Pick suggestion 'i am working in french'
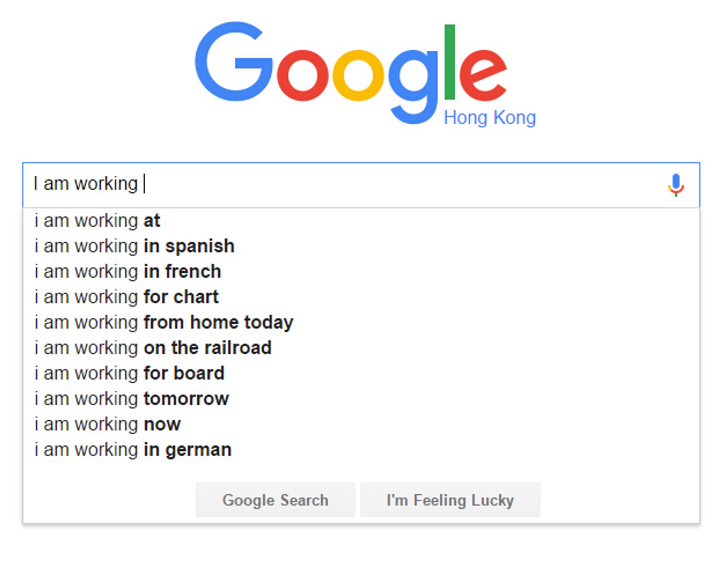 coord(361,272)
